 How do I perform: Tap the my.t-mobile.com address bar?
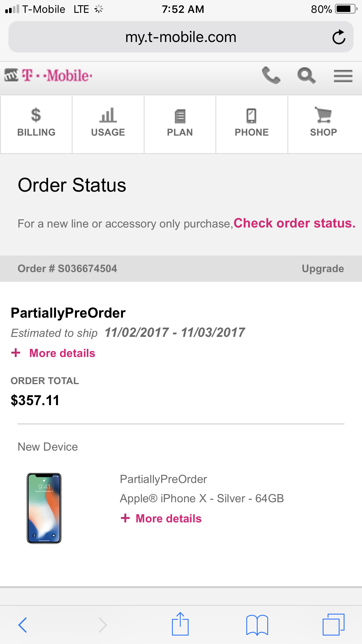pyautogui.click(x=181, y=37)
